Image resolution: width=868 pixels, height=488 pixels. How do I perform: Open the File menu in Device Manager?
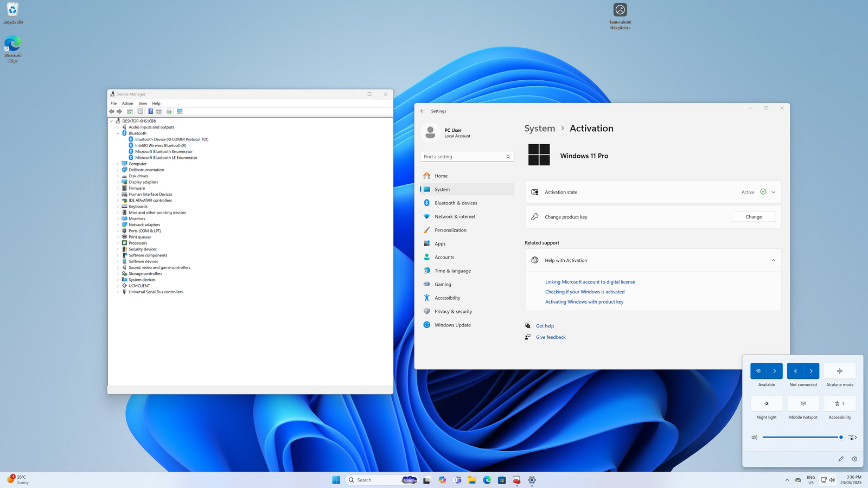point(113,104)
